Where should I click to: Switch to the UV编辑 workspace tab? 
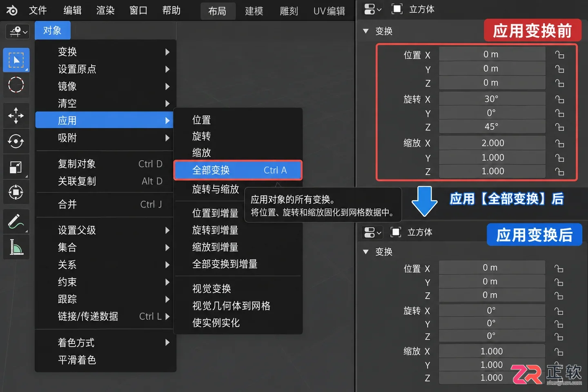point(329,11)
